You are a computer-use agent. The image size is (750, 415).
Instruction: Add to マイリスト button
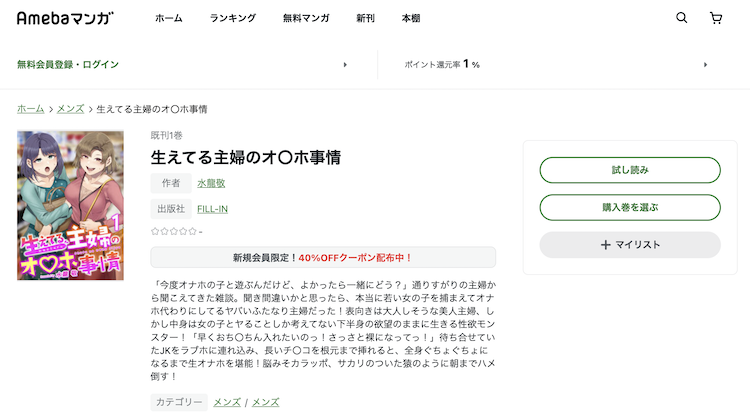630,245
